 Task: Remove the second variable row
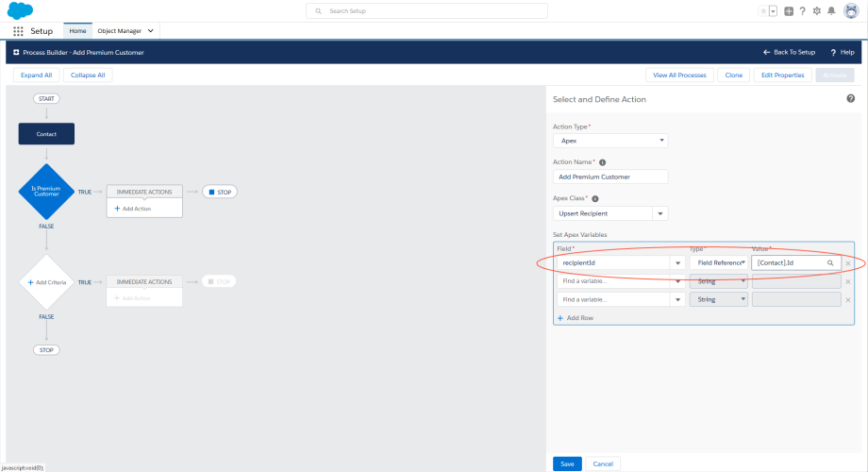coord(848,282)
